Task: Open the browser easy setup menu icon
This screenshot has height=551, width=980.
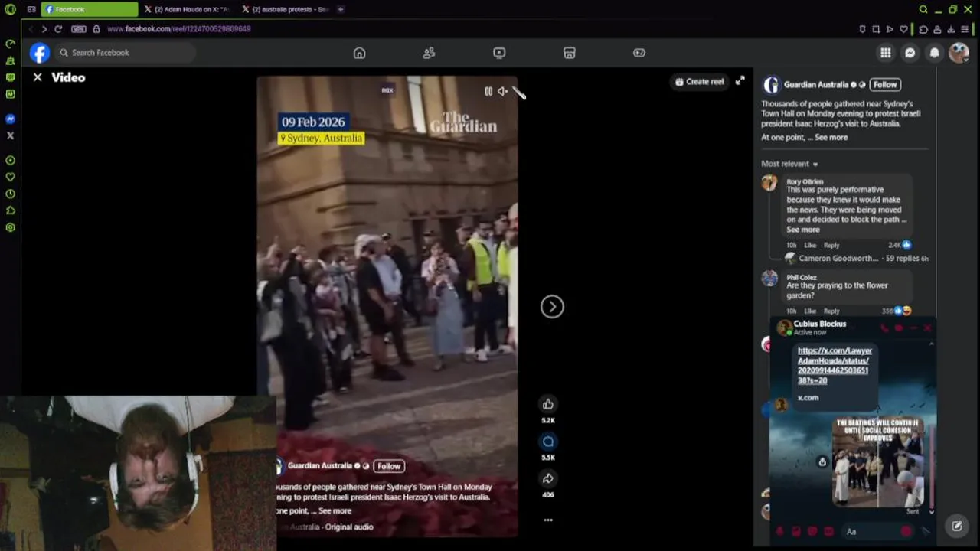Action: point(965,29)
